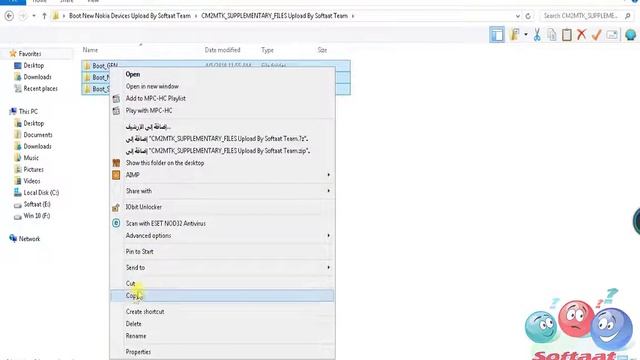Click the scissors Cut toolbar icon

pyautogui.click(x=537, y=35)
